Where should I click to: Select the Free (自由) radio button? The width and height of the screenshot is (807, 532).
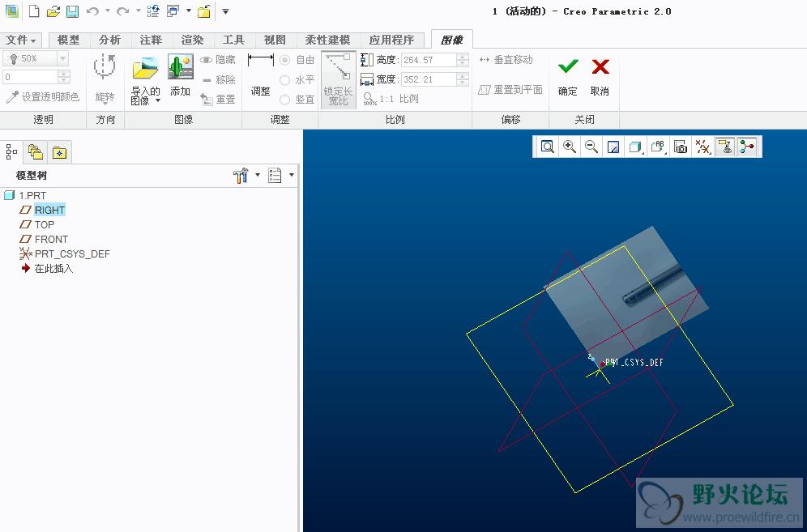[284, 60]
